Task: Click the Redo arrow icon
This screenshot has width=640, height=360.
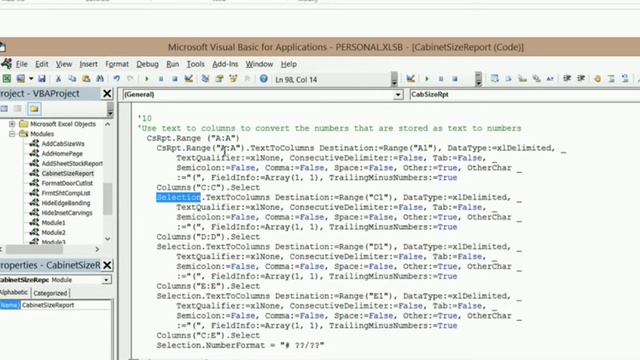Action: [130, 79]
